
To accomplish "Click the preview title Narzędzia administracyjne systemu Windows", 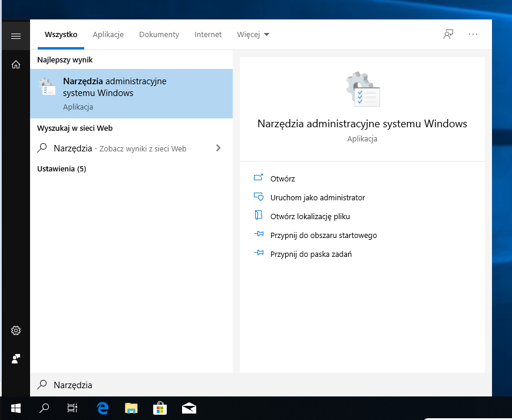I will (x=362, y=124).
